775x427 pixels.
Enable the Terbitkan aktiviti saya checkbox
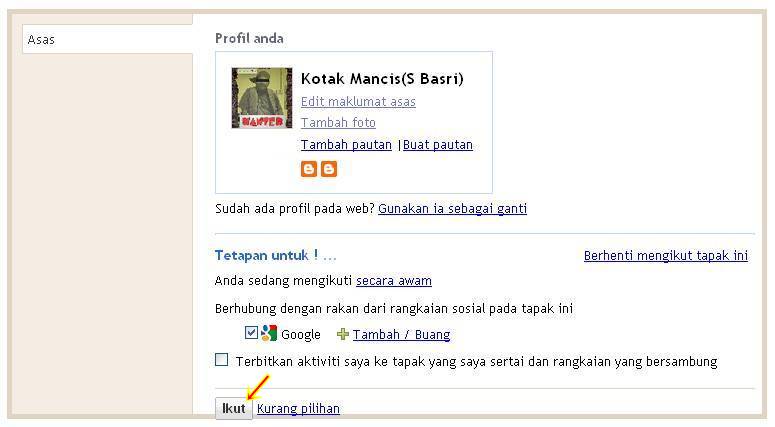pos(221,360)
